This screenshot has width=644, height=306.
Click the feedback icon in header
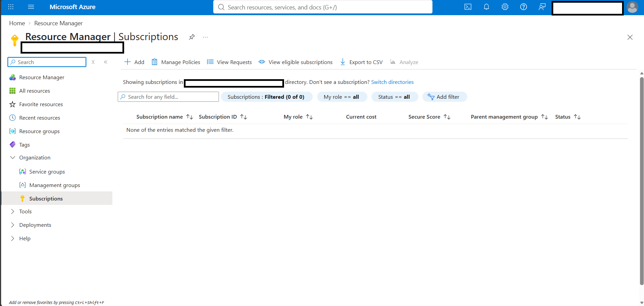pyautogui.click(x=542, y=7)
